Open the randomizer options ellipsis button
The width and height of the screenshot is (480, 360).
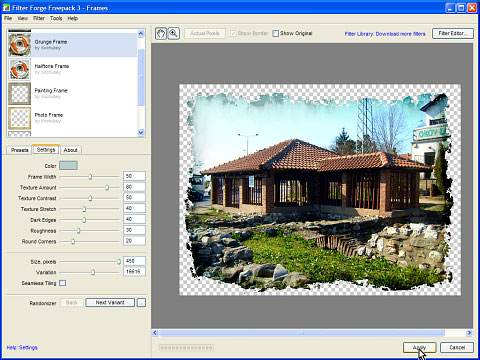pyautogui.click(x=141, y=303)
